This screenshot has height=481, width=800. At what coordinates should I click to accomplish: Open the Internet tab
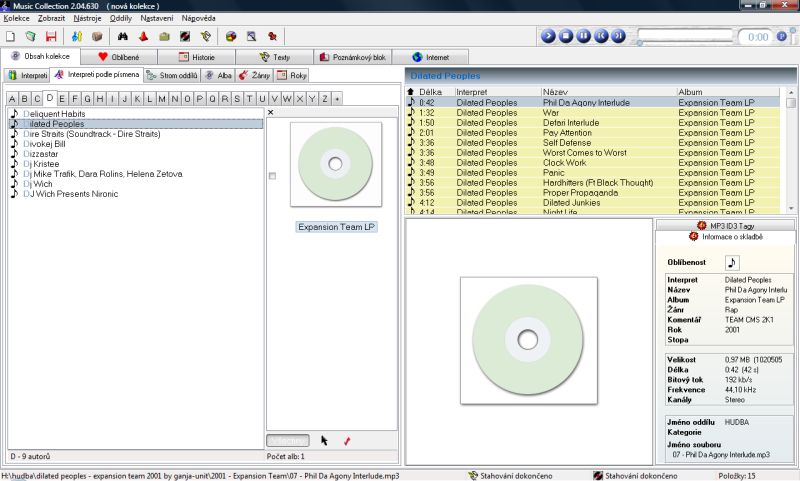coord(431,57)
